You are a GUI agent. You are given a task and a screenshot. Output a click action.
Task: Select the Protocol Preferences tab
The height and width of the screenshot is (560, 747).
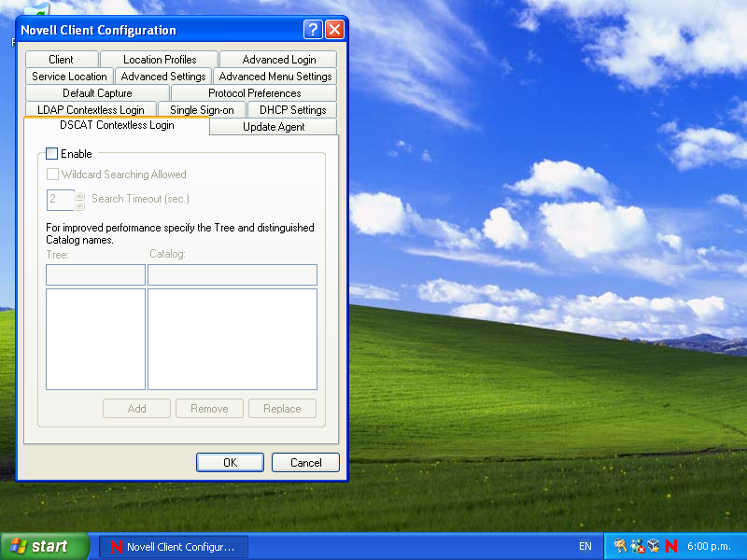(x=254, y=92)
